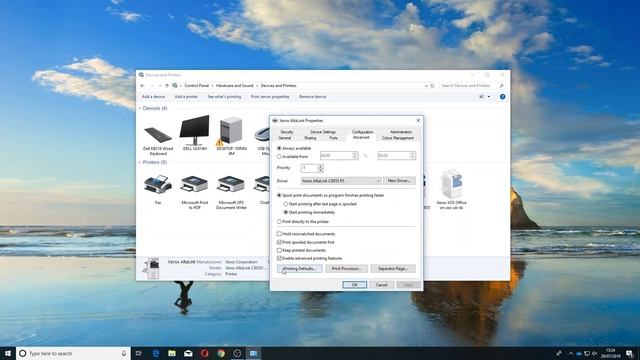The height and width of the screenshot is (360, 640).
Task: Collapse the Printers (9) group
Action: click(140, 162)
